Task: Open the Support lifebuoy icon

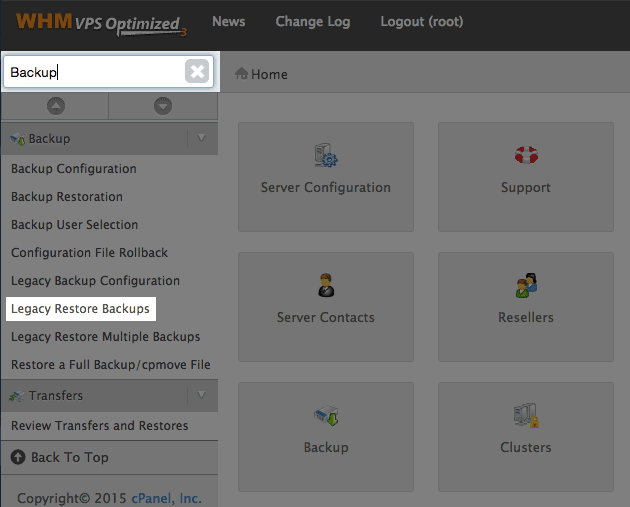Action: [x=526, y=155]
